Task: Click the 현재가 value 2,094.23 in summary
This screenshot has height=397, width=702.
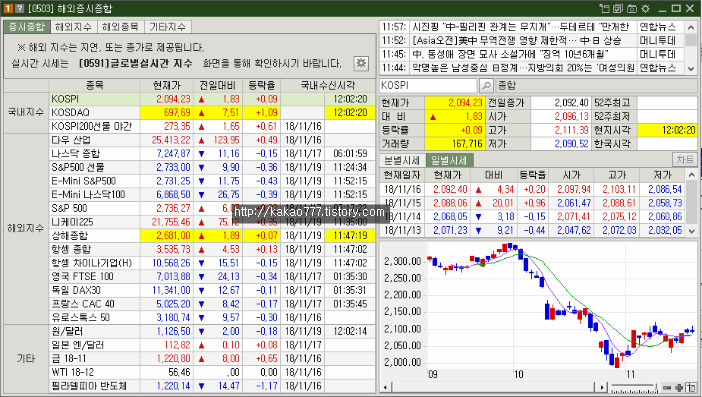Action: click(x=455, y=102)
